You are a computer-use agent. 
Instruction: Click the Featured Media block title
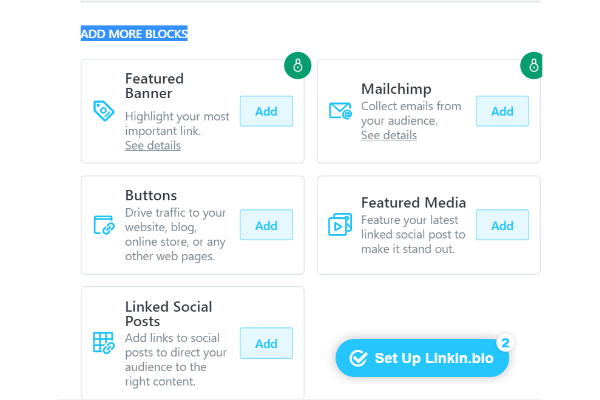pyautogui.click(x=413, y=202)
